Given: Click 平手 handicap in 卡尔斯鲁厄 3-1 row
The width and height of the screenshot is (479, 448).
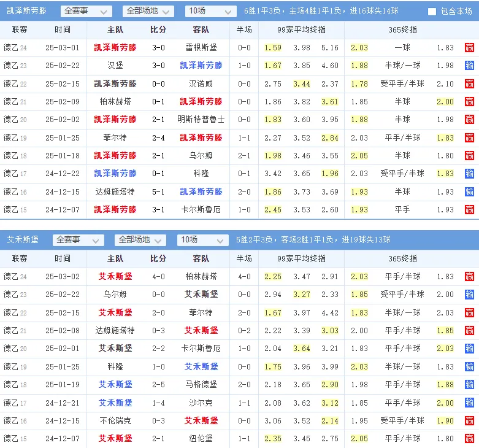Looking at the screenshot, I should pyautogui.click(x=402, y=210).
